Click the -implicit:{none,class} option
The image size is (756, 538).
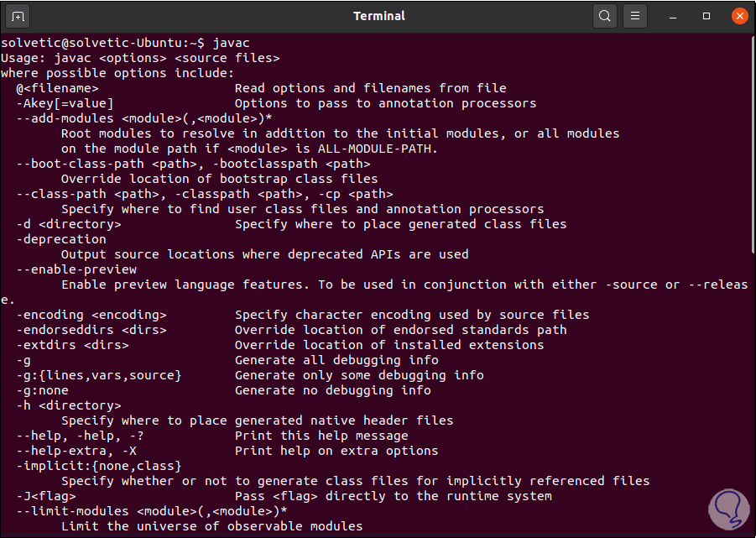(x=98, y=466)
